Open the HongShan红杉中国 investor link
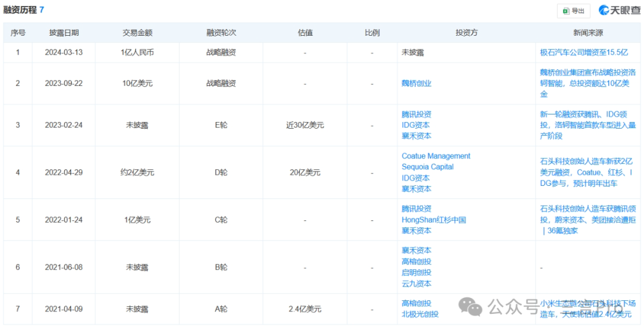This screenshot has height=333, width=644. [x=434, y=220]
